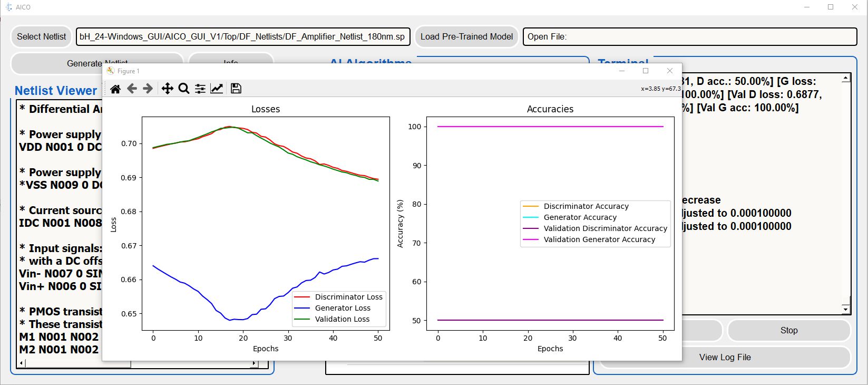The height and width of the screenshot is (385, 868).
Task: Select the Pan axes tool
Action: tap(167, 89)
